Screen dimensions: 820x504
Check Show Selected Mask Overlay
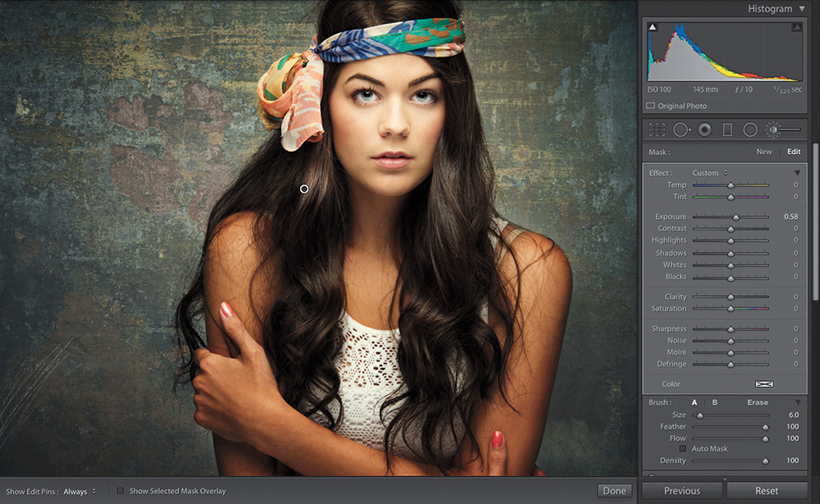click(121, 491)
